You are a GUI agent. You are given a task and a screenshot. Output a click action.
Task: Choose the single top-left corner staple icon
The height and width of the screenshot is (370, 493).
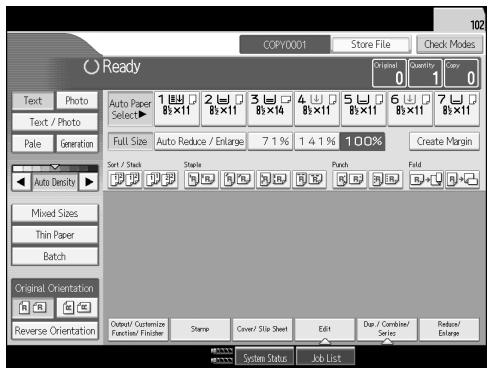[201, 180]
